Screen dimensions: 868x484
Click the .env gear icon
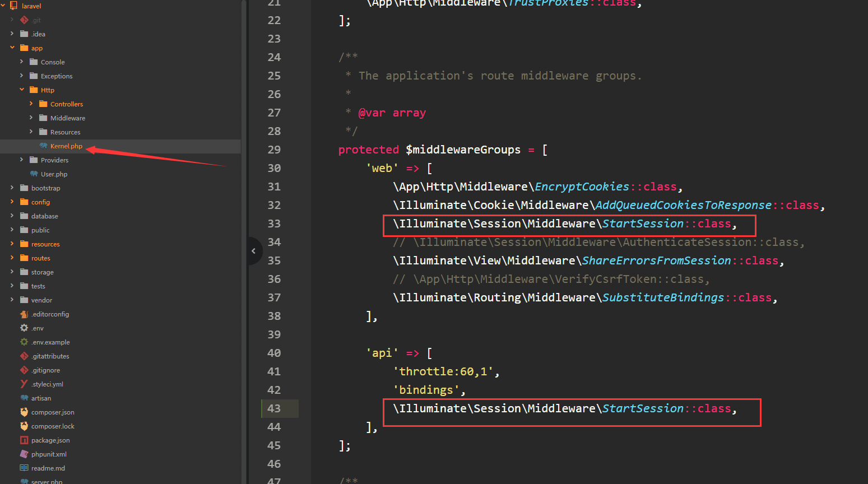click(24, 328)
